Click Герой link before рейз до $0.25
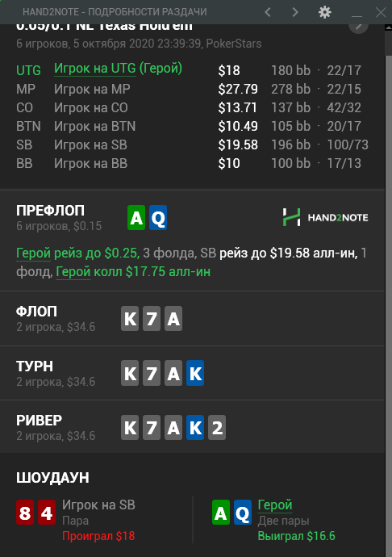 coord(33,253)
